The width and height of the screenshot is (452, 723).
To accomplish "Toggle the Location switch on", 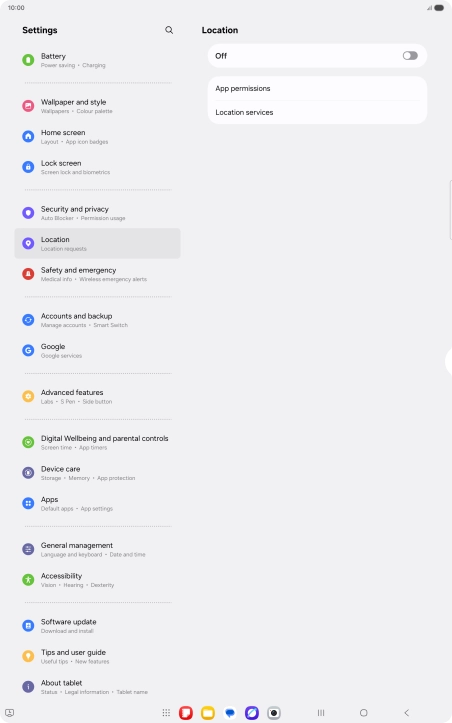I will click(410, 56).
